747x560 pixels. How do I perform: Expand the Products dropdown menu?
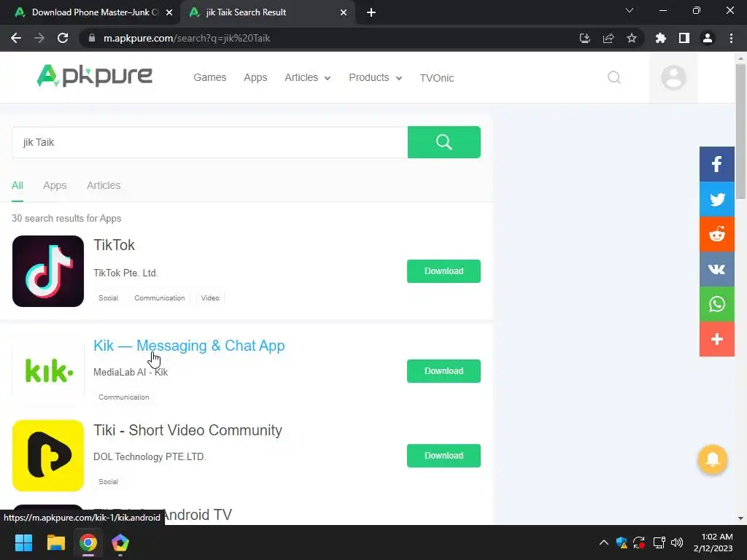click(376, 77)
